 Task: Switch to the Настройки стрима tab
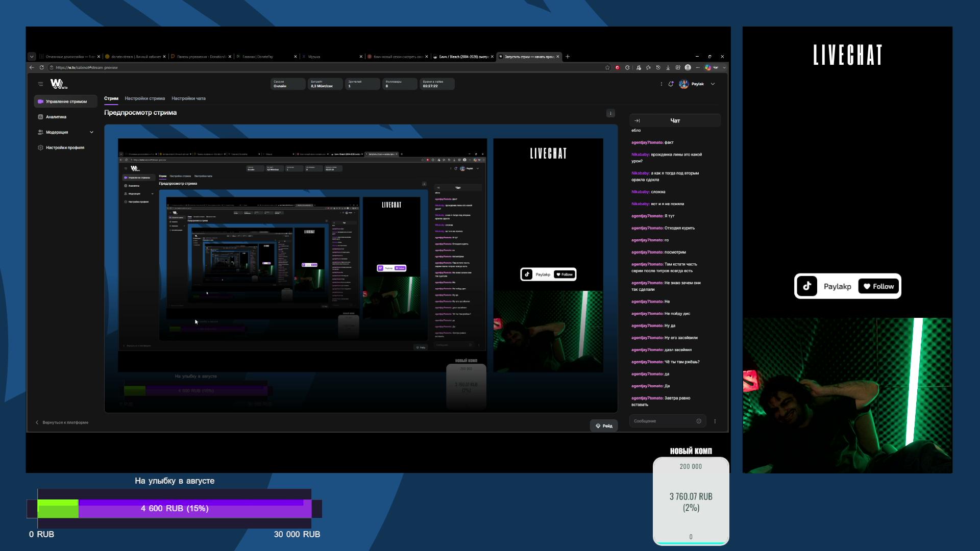pos(145,98)
